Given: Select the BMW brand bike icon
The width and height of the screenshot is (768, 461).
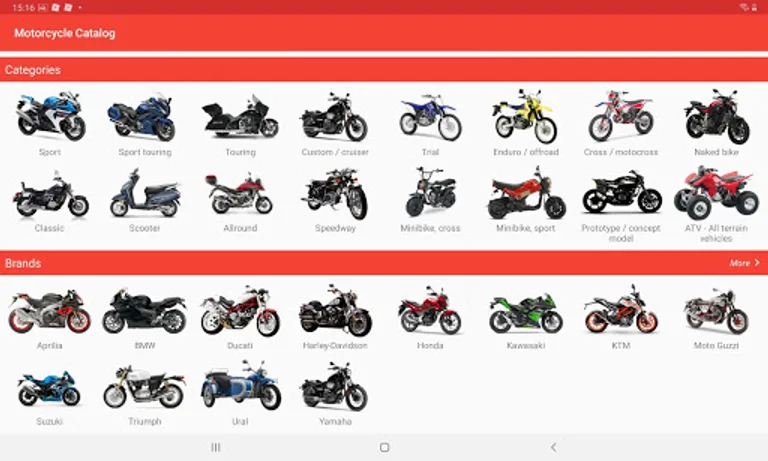Looking at the screenshot, I should point(145,311).
